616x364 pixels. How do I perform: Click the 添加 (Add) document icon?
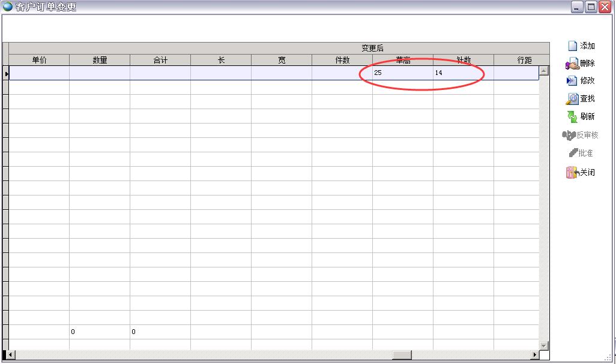(572, 46)
